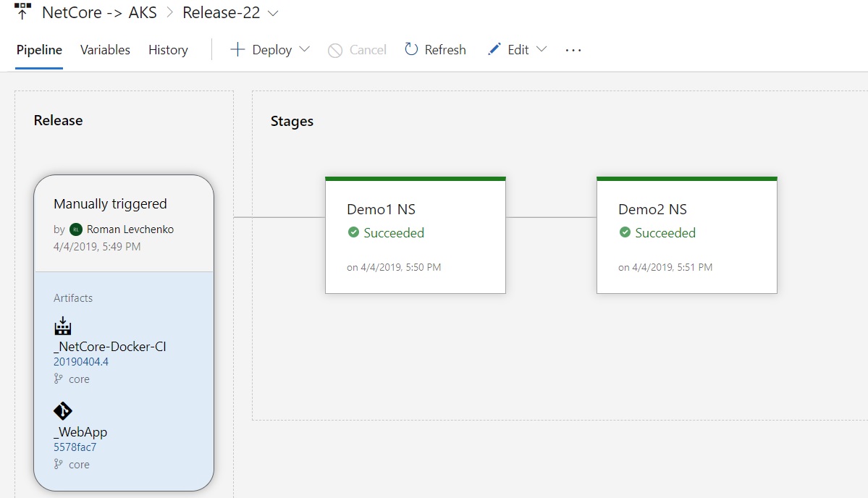Image resolution: width=868 pixels, height=498 pixels.
Task: Switch to the History tab
Action: pyautogui.click(x=167, y=49)
